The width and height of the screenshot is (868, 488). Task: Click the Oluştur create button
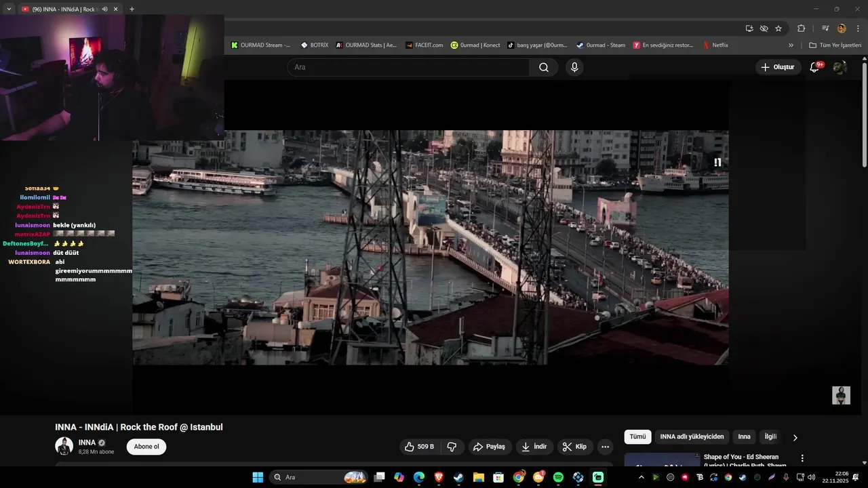click(778, 67)
